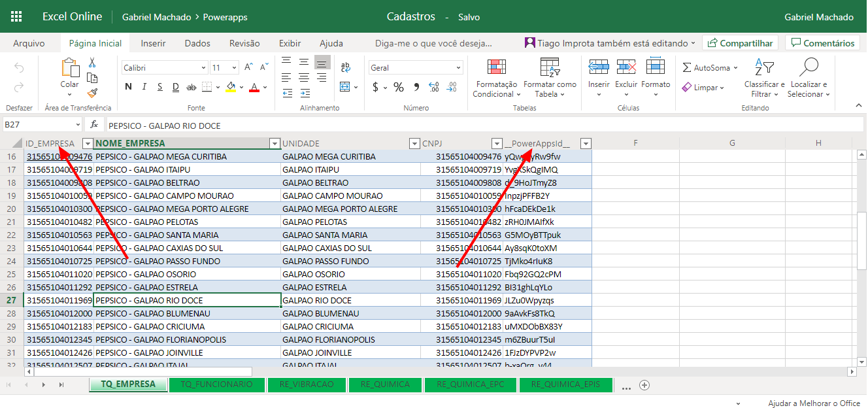Select the Format Painter brush icon
This screenshot has height=408, width=868.
pyautogui.click(x=92, y=93)
